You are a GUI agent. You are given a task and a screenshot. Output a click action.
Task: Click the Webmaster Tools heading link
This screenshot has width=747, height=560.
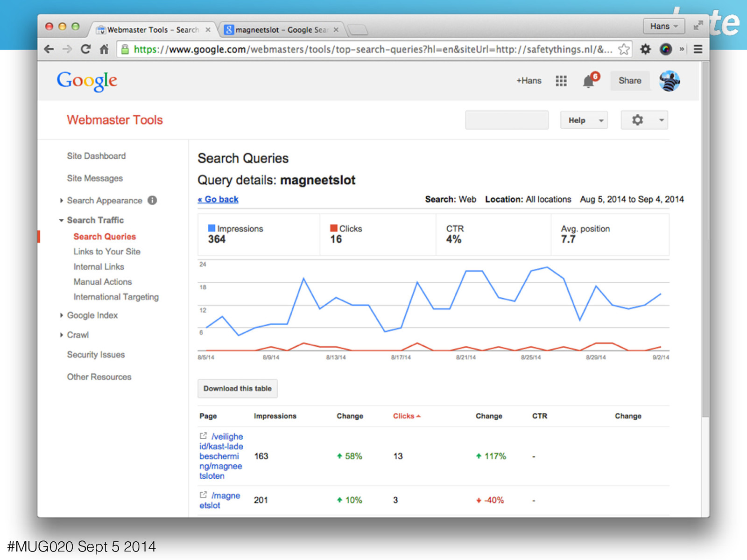pos(115,120)
